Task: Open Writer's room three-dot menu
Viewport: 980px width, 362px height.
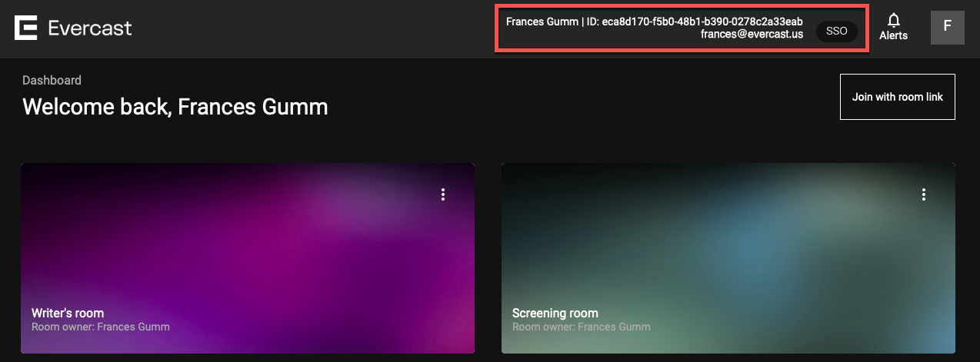Action: coord(443,194)
